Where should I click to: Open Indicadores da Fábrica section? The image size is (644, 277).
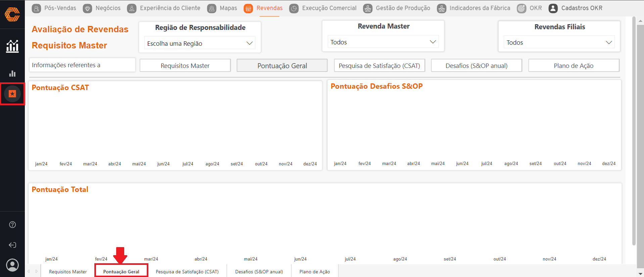(480, 8)
